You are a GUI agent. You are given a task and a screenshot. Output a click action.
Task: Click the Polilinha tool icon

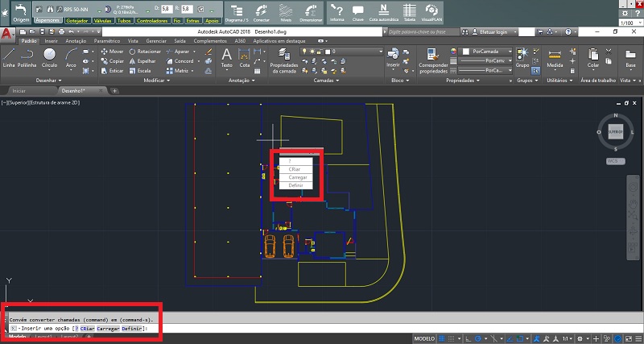pyautogui.click(x=28, y=55)
